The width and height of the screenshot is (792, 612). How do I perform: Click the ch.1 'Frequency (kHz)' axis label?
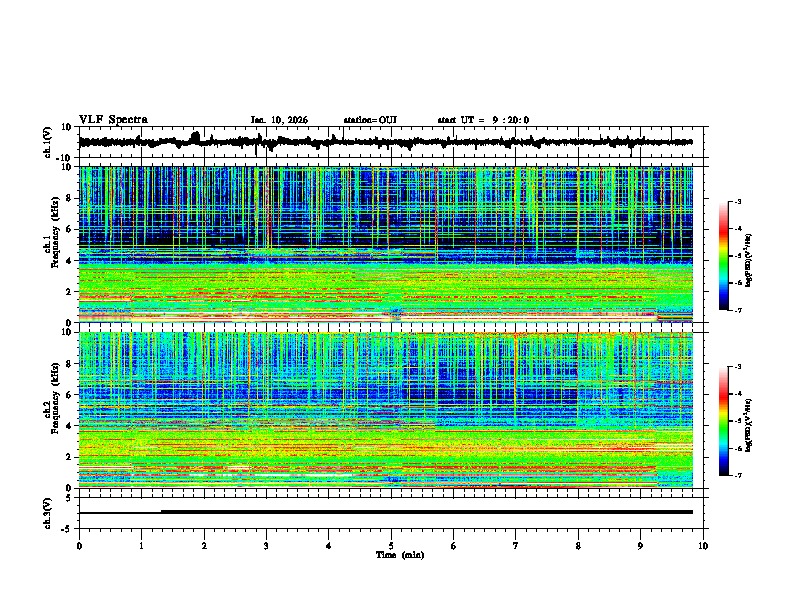point(55,232)
